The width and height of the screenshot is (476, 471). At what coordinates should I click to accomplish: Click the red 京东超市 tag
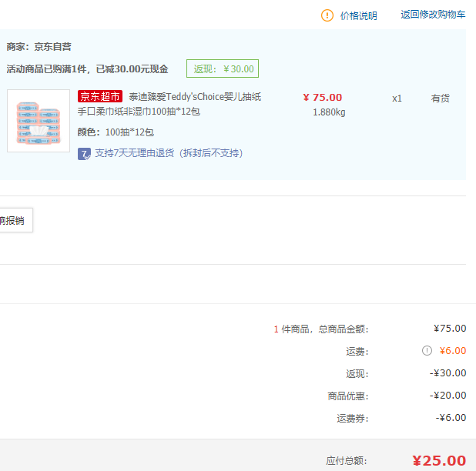100,96
